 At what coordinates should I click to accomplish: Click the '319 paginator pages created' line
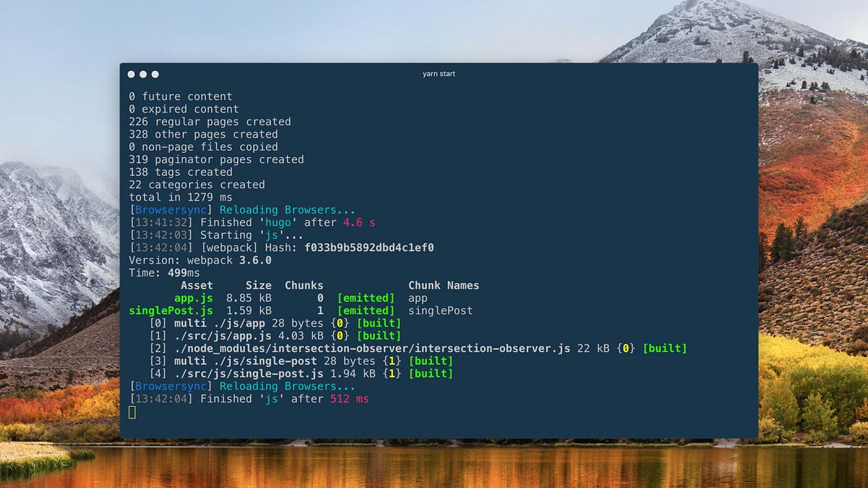coord(216,159)
